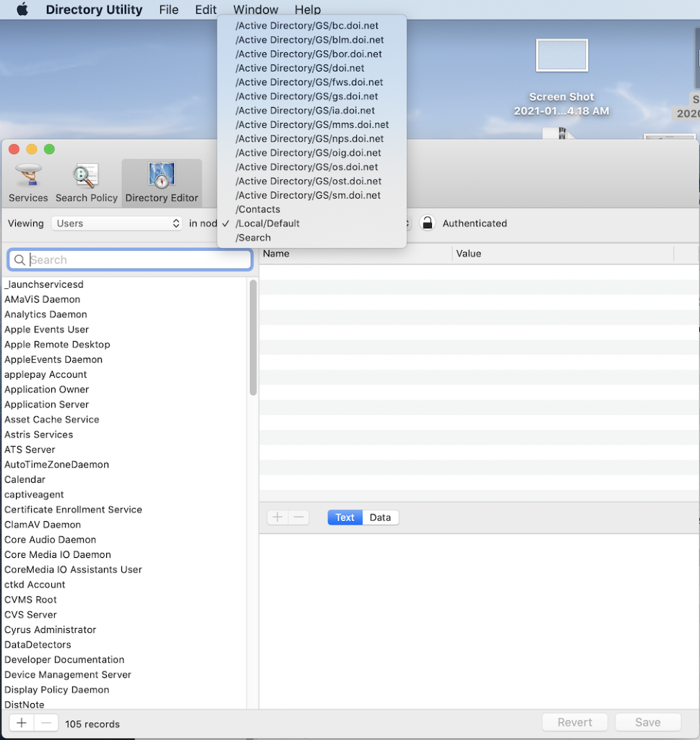Click the records list scrollbar
Screen dimensions: 700x740
[x=254, y=337]
